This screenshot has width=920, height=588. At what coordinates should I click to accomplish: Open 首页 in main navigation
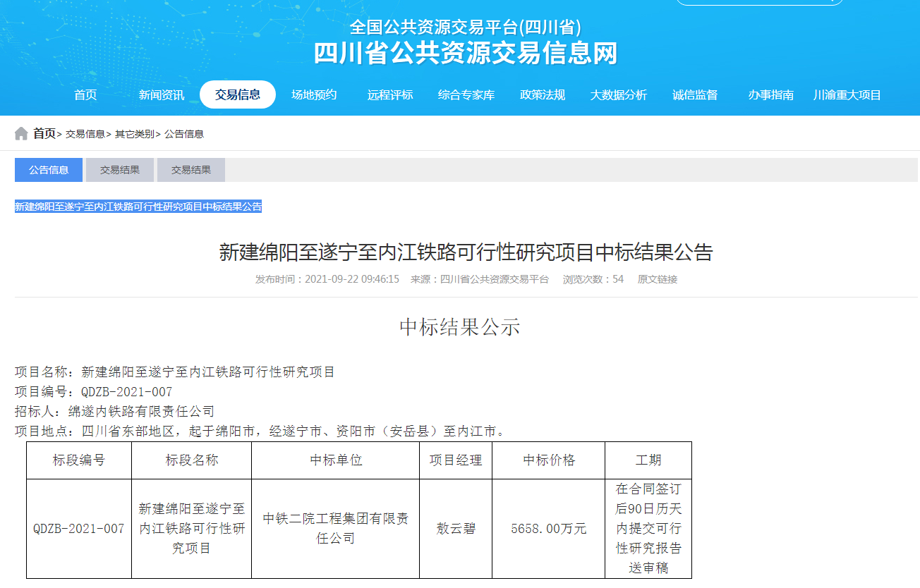(85, 95)
